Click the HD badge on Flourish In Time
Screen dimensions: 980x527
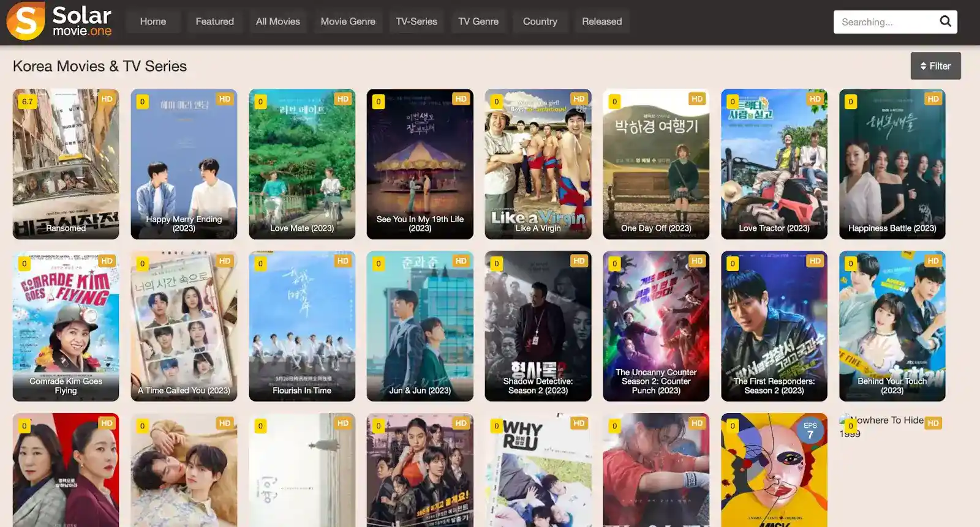pyautogui.click(x=342, y=261)
